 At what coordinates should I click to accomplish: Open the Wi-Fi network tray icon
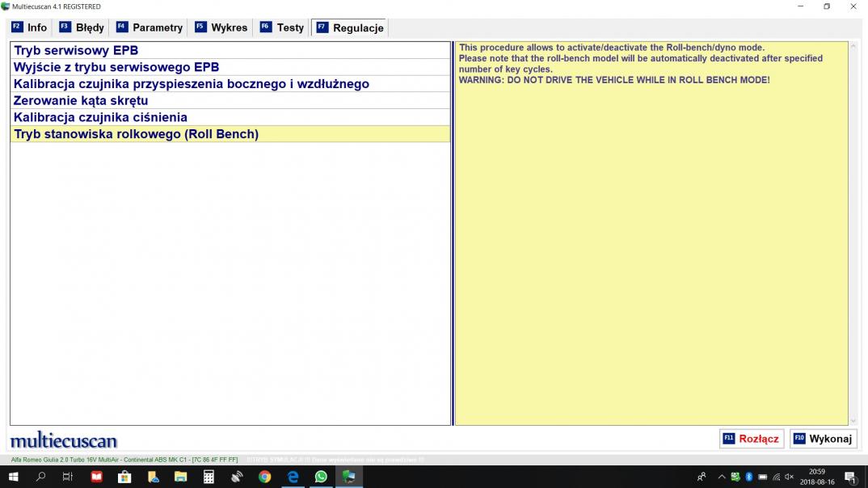click(776, 477)
